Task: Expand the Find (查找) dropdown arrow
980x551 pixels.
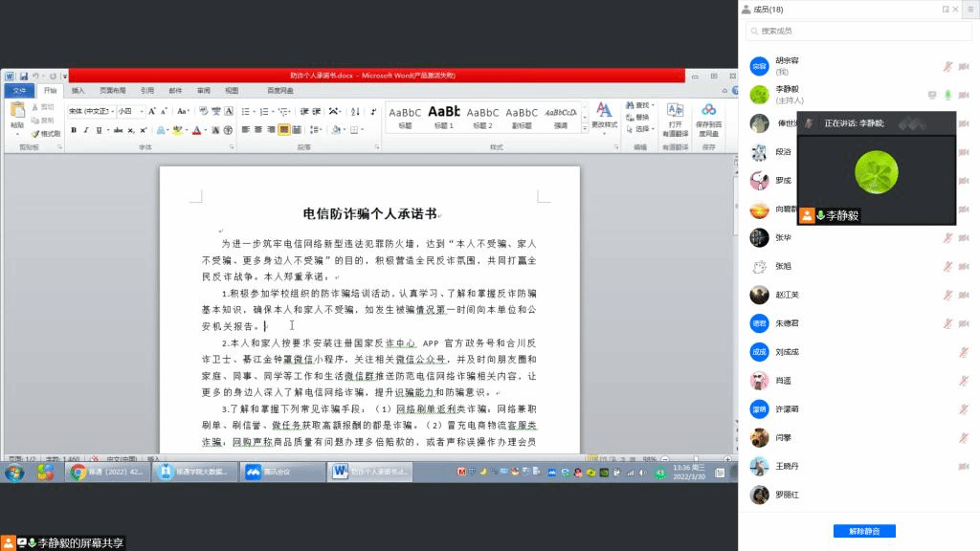Action: [654, 105]
